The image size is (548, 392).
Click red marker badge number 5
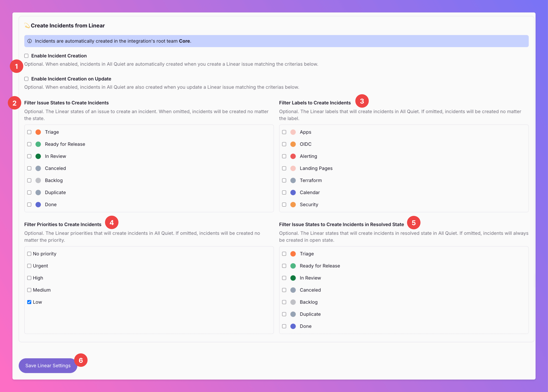coord(414,223)
